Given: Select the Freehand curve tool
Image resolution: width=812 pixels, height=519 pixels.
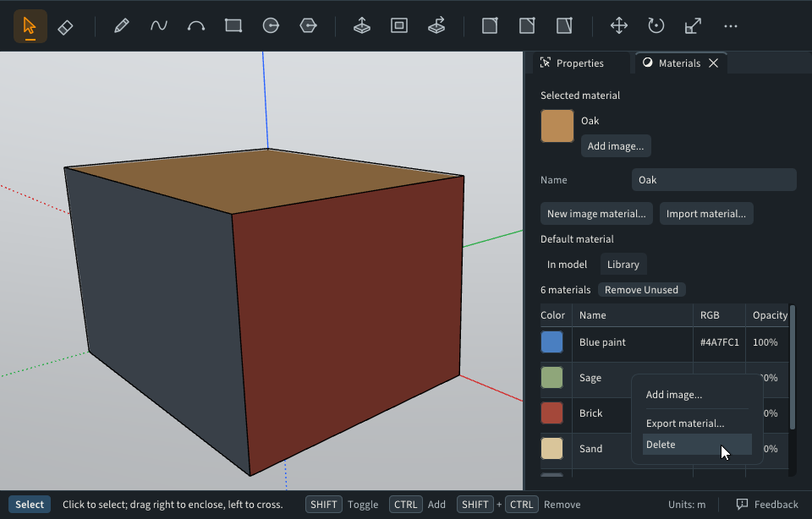Looking at the screenshot, I should click(x=159, y=26).
